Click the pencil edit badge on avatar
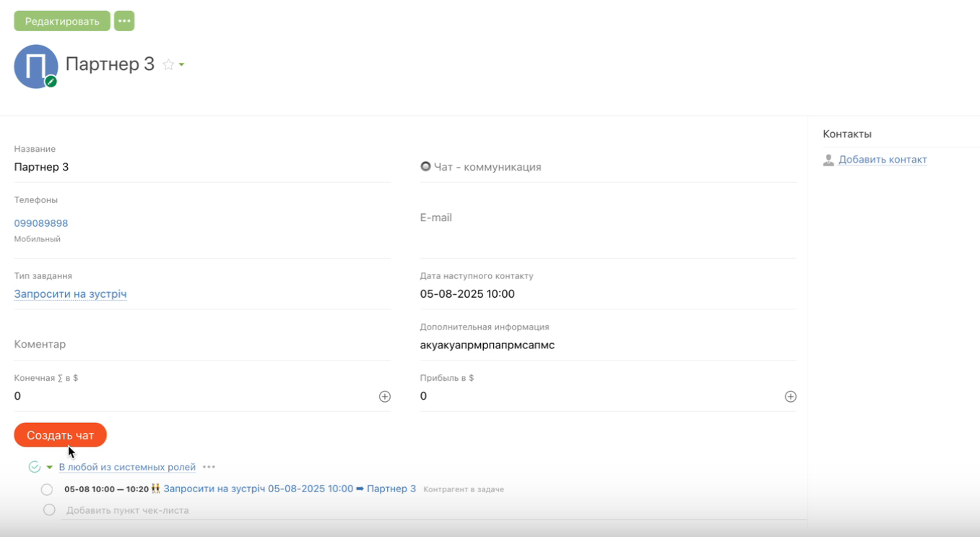The width and height of the screenshot is (980, 537). [x=51, y=82]
